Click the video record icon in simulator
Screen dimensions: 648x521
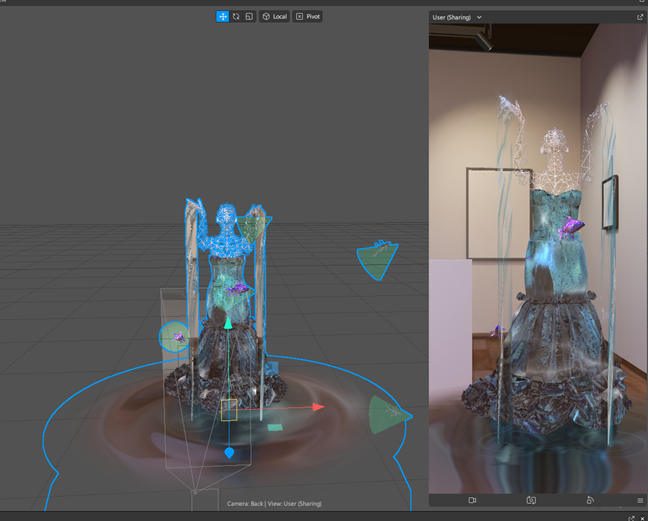click(x=472, y=500)
